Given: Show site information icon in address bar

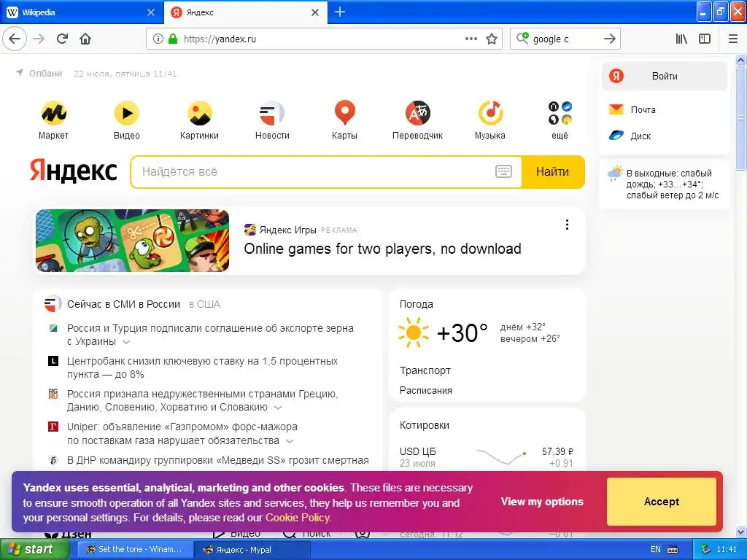Looking at the screenshot, I should 158,39.
